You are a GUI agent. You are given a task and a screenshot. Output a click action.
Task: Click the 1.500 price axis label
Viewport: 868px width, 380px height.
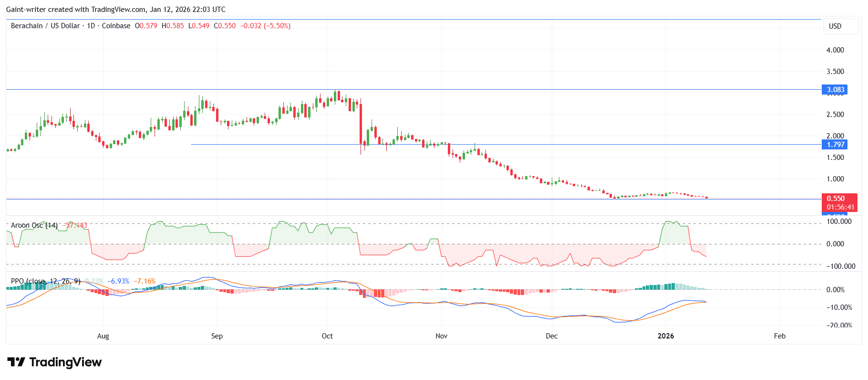pos(835,158)
